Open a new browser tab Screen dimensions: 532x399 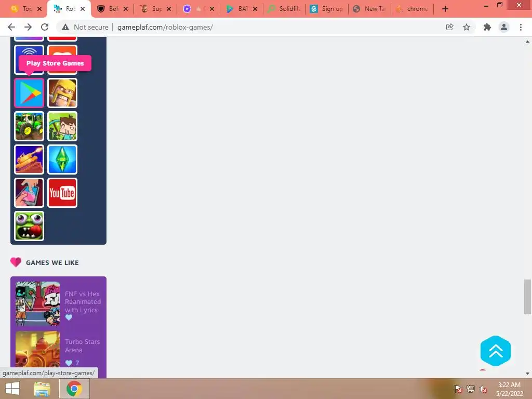coord(445,9)
